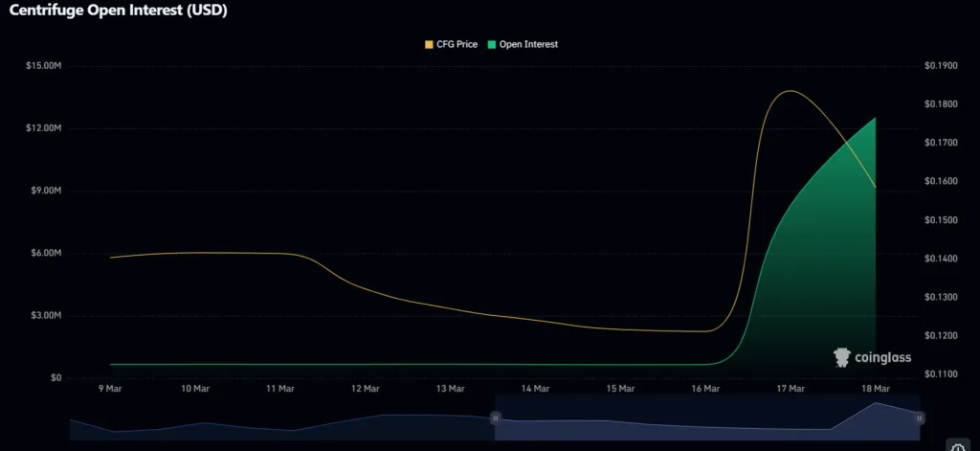Click the $0.1600 price axis label
The height and width of the screenshot is (451, 980).
click(x=941, y=181)
